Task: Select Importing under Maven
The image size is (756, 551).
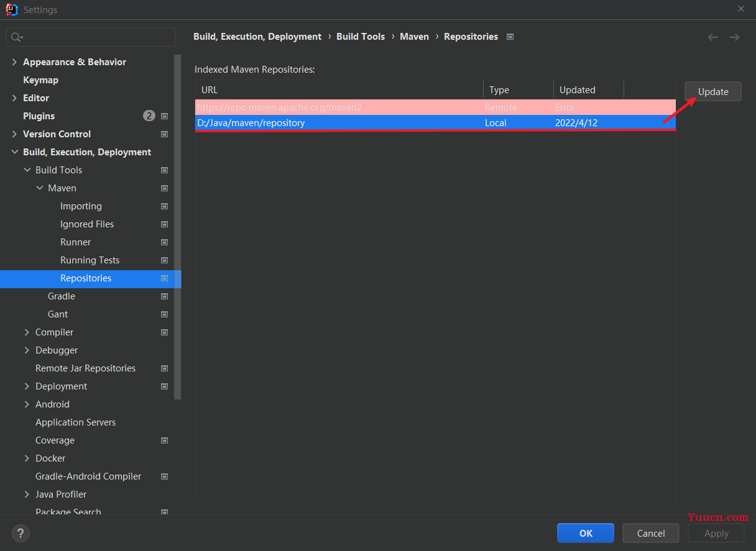Action: tap(81, 206)
